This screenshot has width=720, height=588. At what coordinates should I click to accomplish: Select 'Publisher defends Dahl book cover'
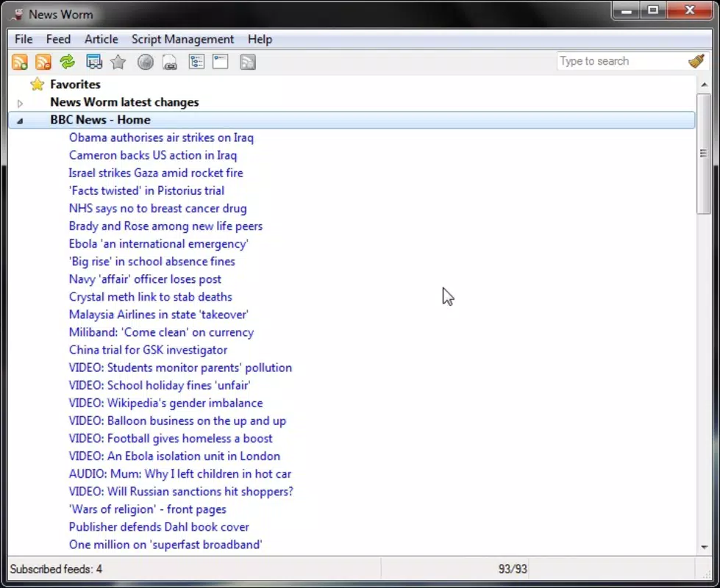coord(159,527)
